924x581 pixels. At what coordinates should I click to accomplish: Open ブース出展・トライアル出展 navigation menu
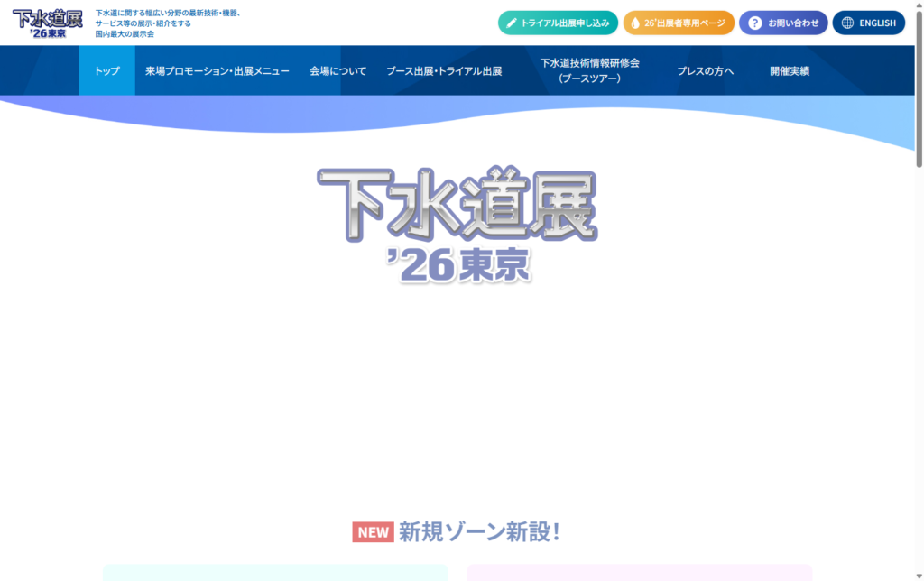(444, 70)
